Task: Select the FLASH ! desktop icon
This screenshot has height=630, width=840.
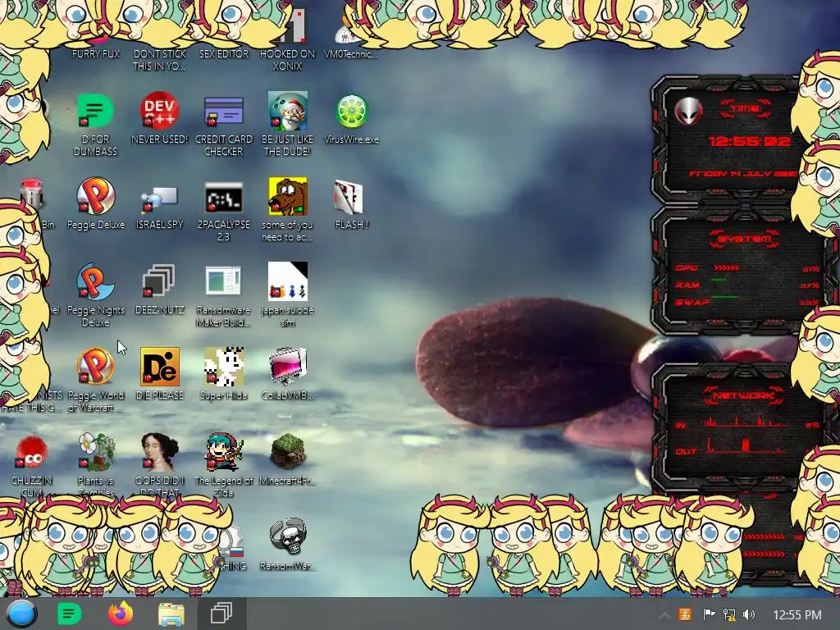Action: [x=349, y=197]
